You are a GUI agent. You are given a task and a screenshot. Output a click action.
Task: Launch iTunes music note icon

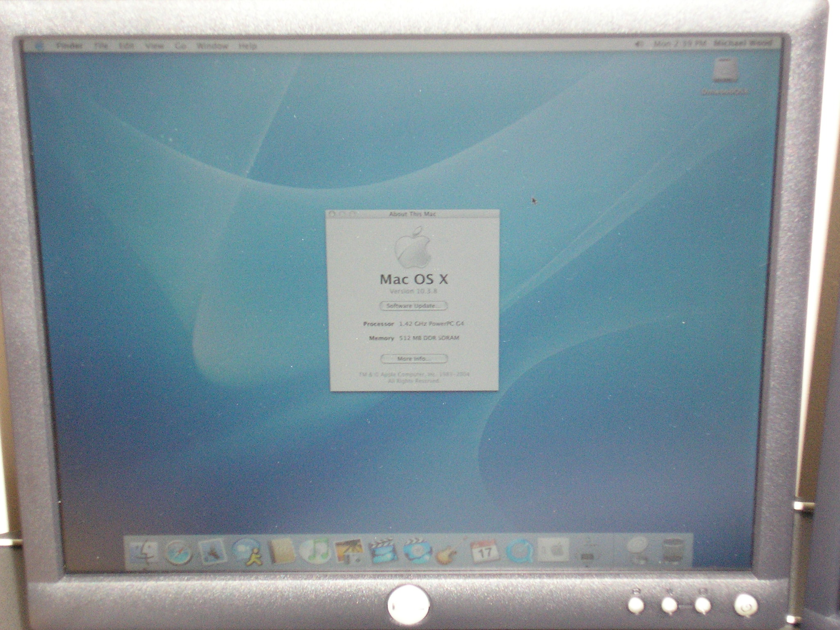click(315, 551)
